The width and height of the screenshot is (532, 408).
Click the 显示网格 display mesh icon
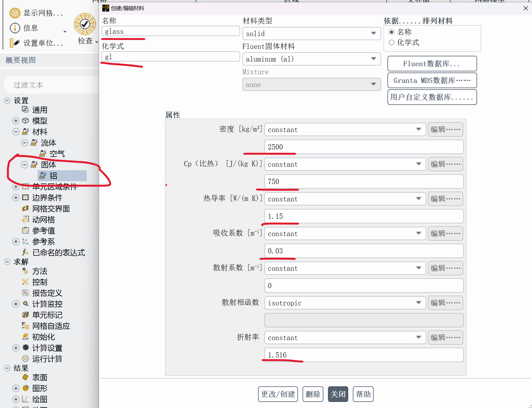pyautogui.click(x=15, y=13)
